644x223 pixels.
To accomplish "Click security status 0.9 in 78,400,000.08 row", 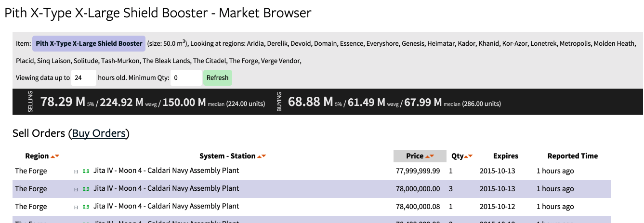I will [x=86, y=207].
